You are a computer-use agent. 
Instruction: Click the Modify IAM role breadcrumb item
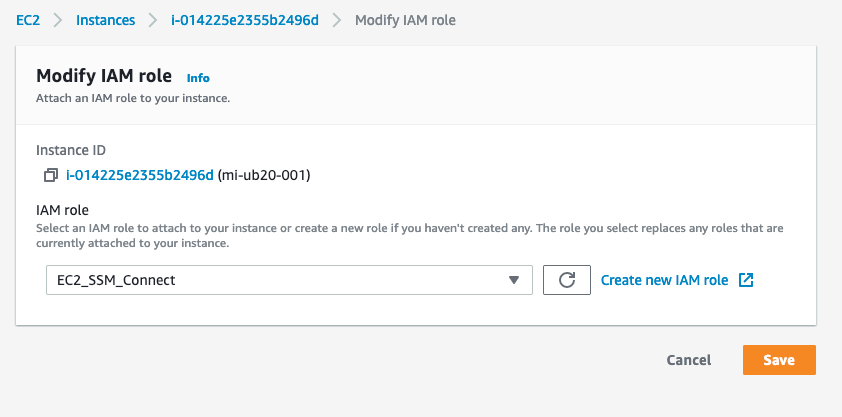(x=405, y=21)
